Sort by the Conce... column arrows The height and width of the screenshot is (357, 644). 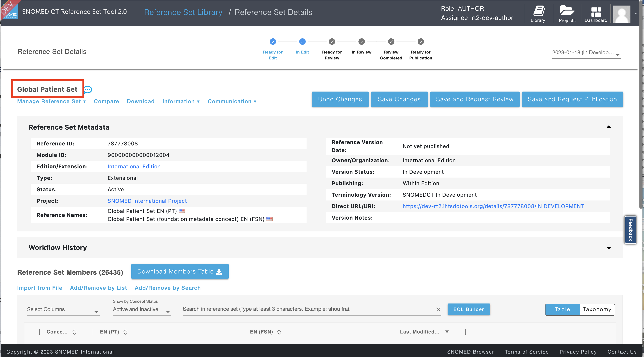pyautogui.click(x=74, y=332)
